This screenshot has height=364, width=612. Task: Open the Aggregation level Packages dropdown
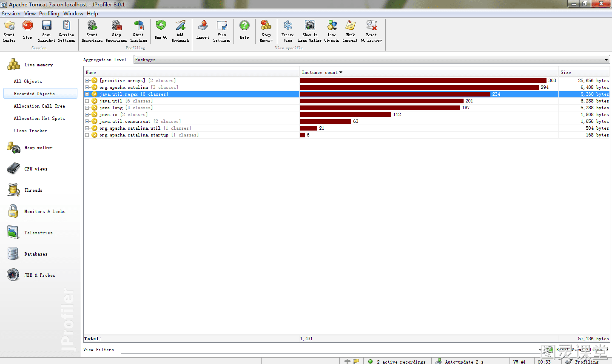click(372, 60)
